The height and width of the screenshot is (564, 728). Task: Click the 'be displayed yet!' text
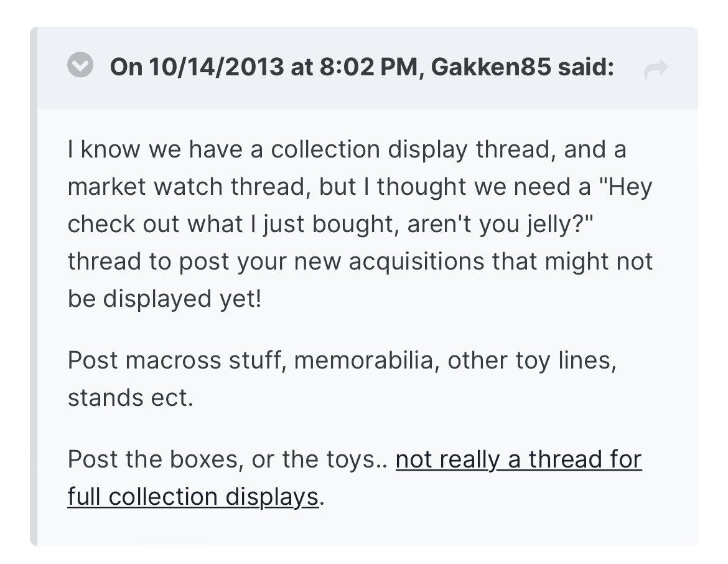click(165, 298)
